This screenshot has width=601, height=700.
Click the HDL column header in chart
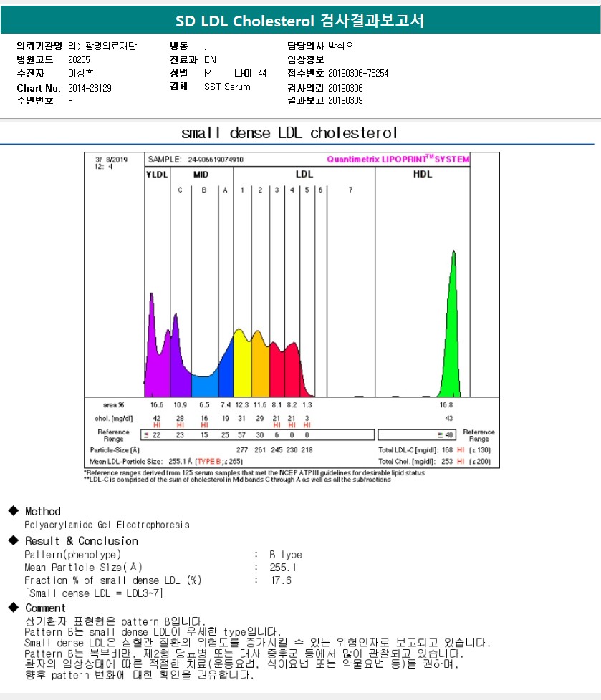(422, 174)
